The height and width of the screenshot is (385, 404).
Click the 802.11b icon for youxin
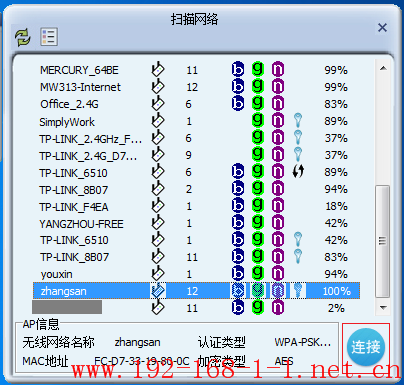coord(238,273)
